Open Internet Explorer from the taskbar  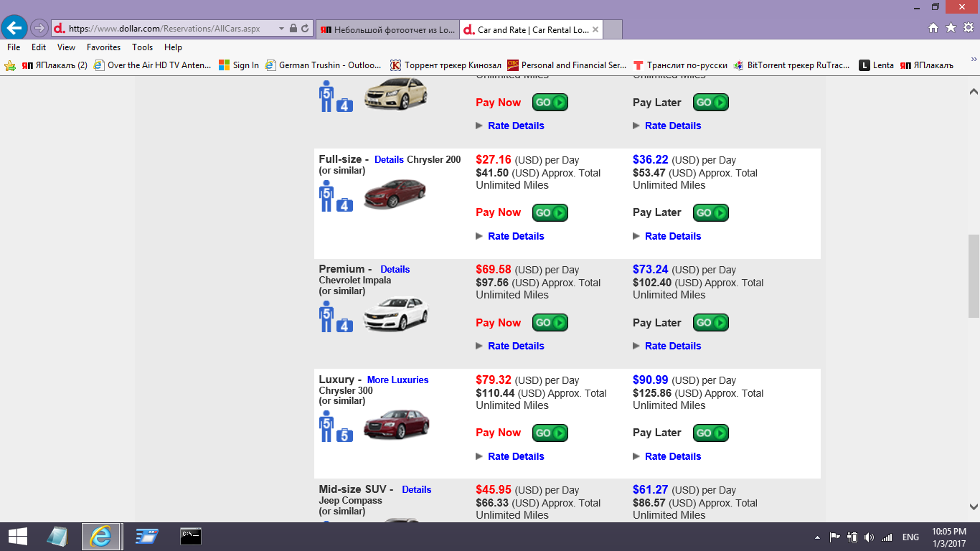tap(101, 536)
